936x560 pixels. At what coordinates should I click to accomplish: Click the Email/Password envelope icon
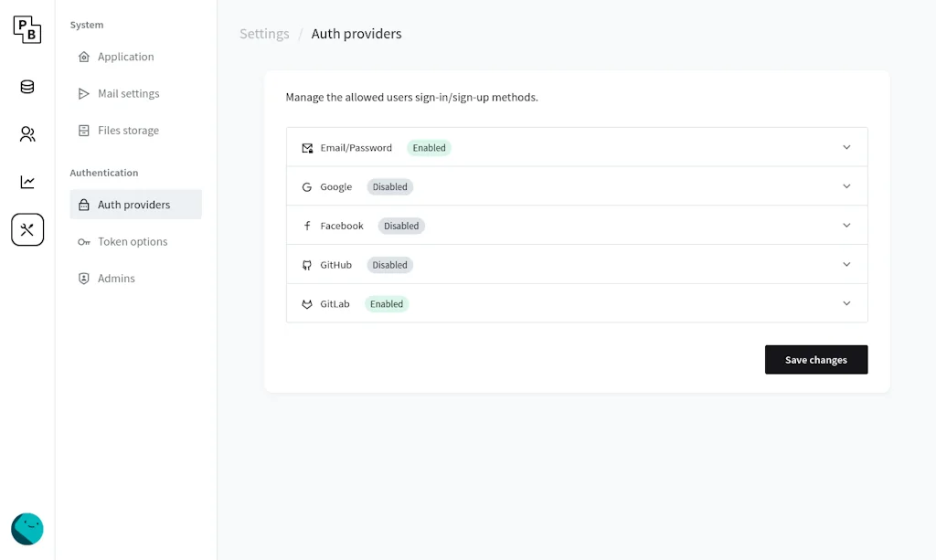306,147
